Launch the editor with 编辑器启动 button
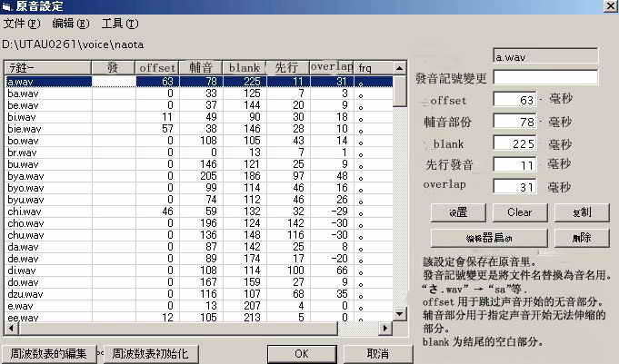The width and height of the screenshot is (619, 364). coord(489,238)
